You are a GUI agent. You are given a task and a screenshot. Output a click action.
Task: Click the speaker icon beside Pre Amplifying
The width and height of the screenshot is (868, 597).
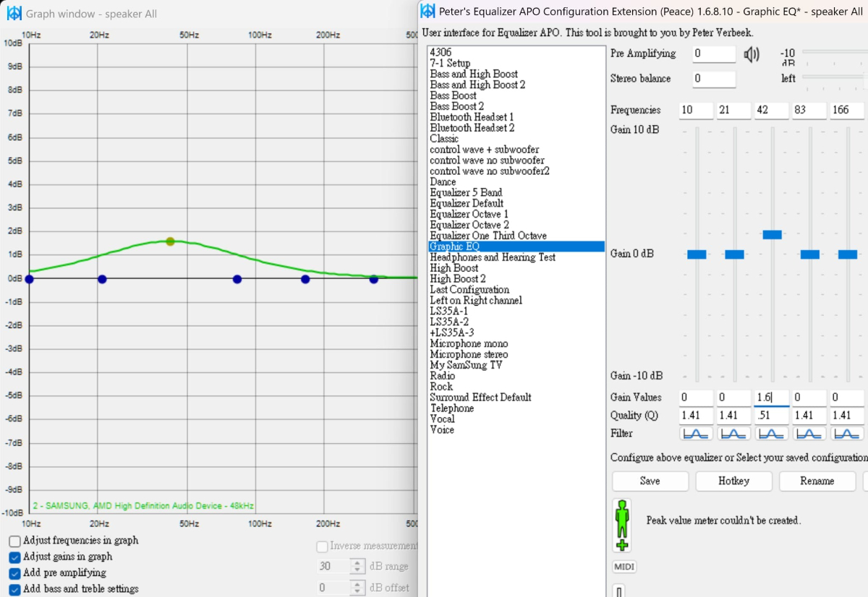click(752, 54)
